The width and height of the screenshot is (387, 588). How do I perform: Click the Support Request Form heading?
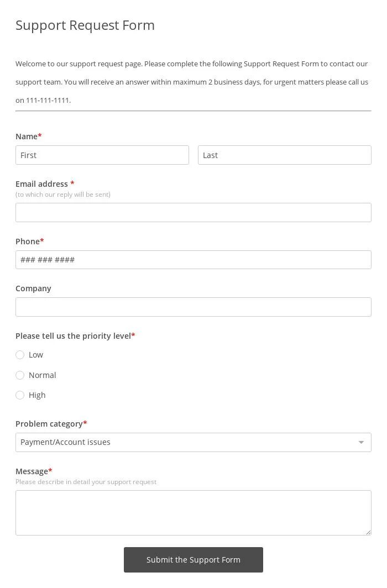coord(85,25)
